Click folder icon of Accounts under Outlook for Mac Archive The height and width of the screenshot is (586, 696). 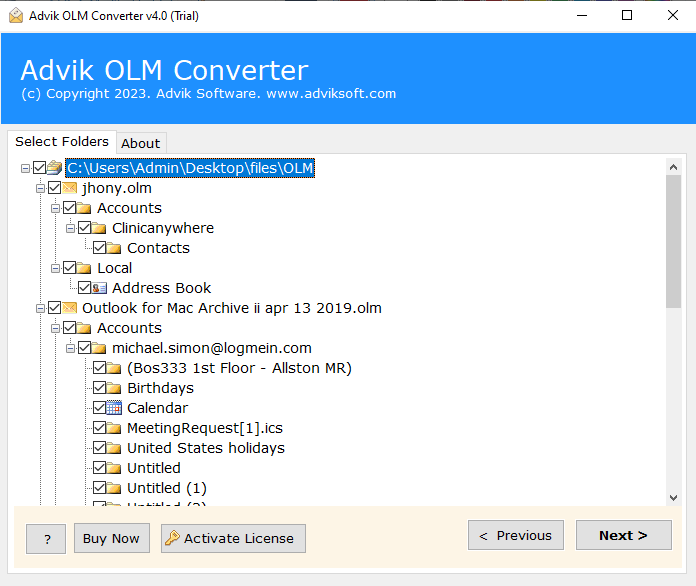coord(84,328)
